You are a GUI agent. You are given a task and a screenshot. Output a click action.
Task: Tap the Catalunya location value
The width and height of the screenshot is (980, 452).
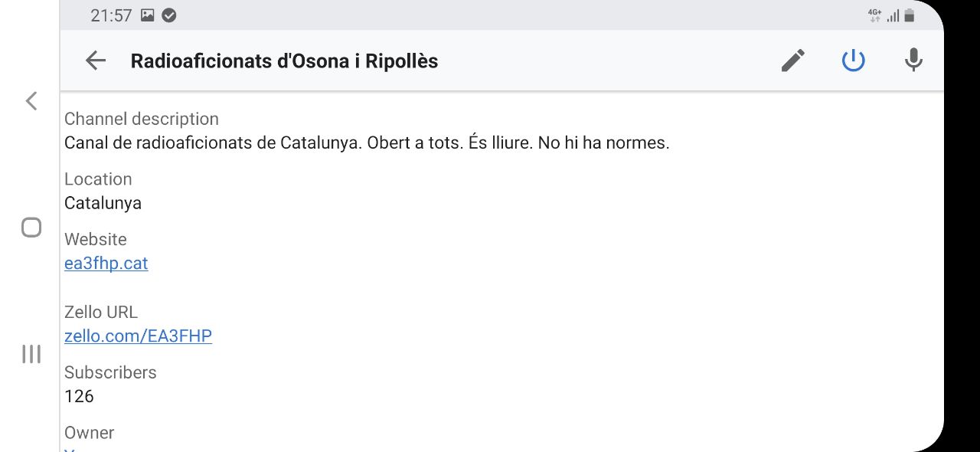pos(103,203)
